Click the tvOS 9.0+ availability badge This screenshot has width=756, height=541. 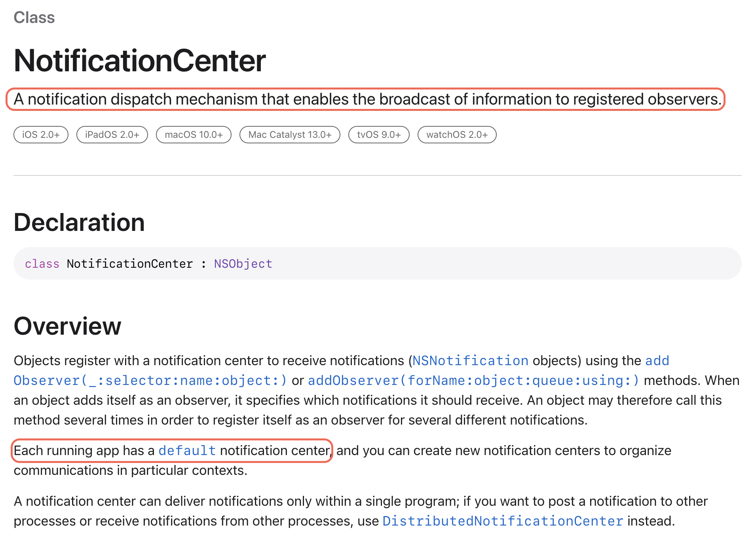[379, 135]
